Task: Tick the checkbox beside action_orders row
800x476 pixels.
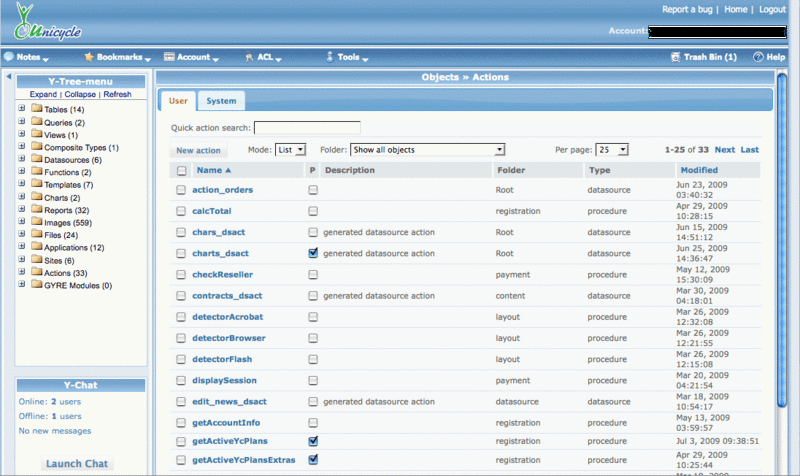Action: pos(181,190)
